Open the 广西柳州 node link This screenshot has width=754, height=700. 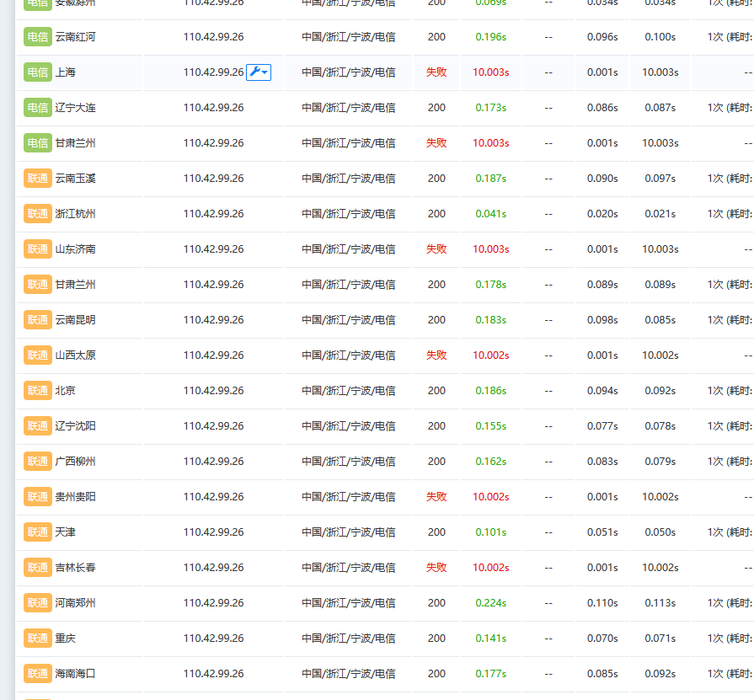tap(75, 462)
